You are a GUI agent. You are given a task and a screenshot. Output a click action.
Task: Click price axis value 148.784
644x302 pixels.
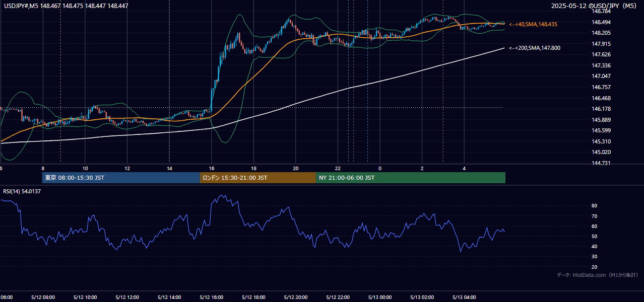(x=601, y=11)
